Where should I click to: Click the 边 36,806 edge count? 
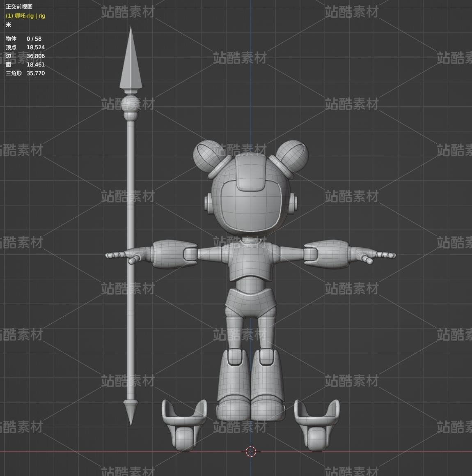pyautogui.click(x=25, y=56)
